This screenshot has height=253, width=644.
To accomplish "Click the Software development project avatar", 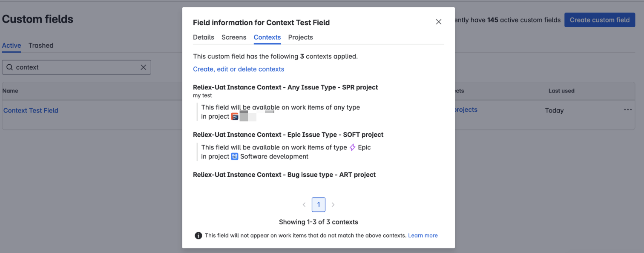I will pyautogui.click(x=235, y=156).
